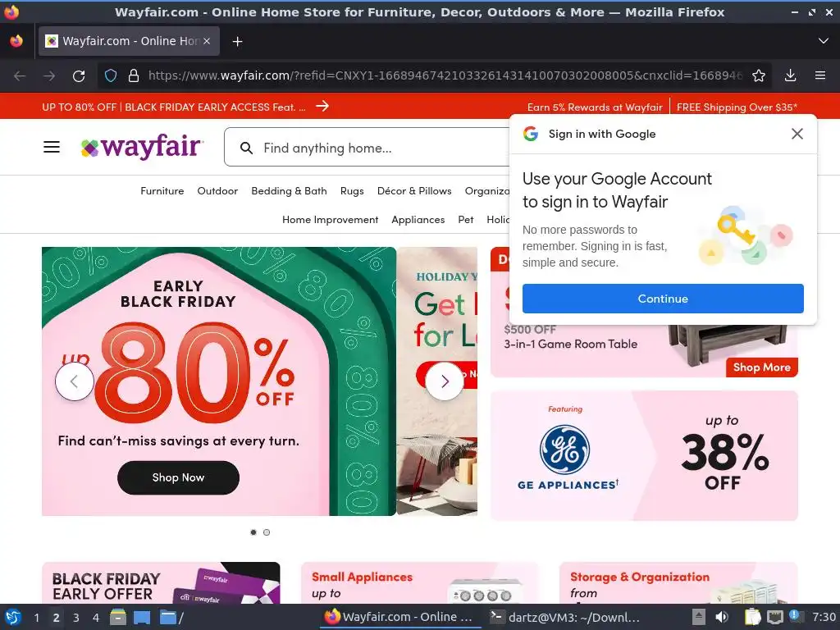Open Small Appliances promo card
This screenshot has height=630, width=840.
coord(419,583)
